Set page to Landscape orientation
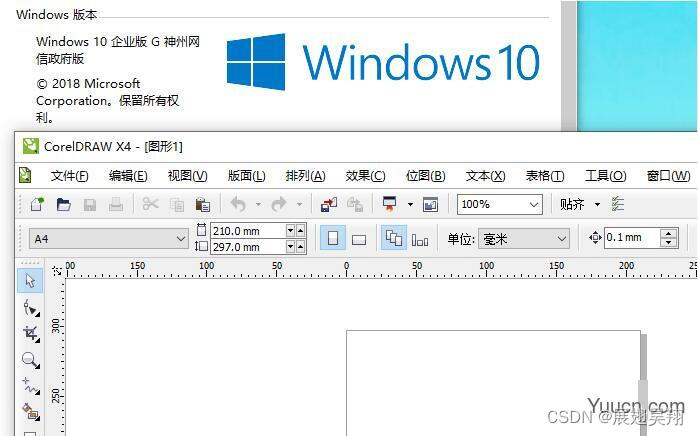698x436 pixels. [x=359, y=239]
